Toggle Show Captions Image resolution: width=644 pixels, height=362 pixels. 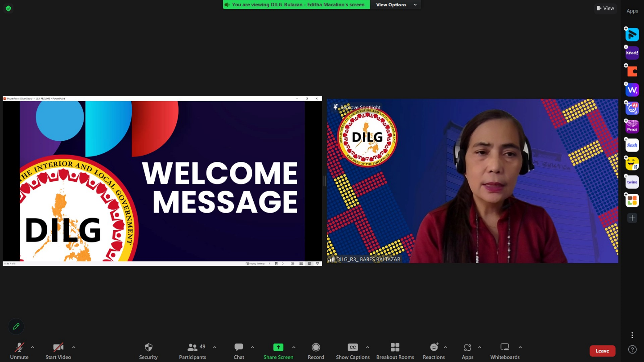[353, 351]
